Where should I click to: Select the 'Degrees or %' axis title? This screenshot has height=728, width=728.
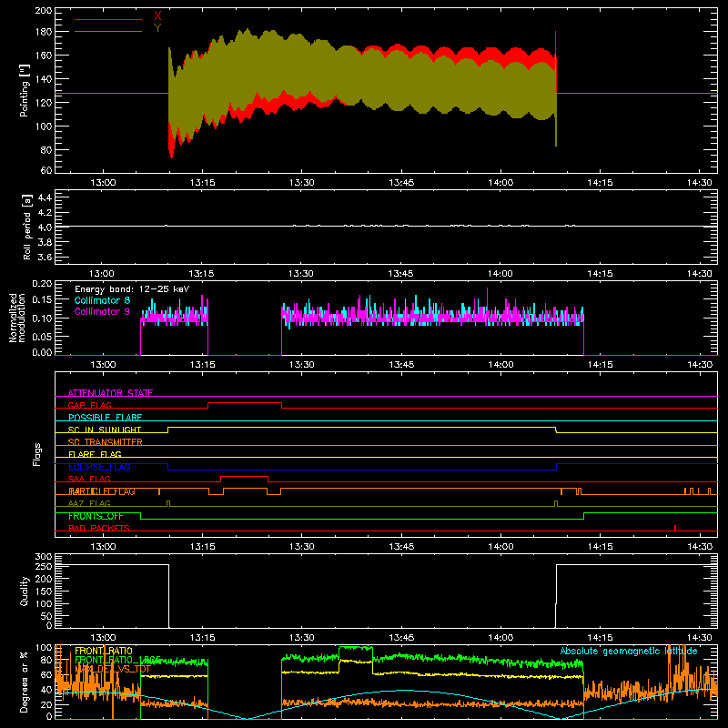tap(25, 682)
